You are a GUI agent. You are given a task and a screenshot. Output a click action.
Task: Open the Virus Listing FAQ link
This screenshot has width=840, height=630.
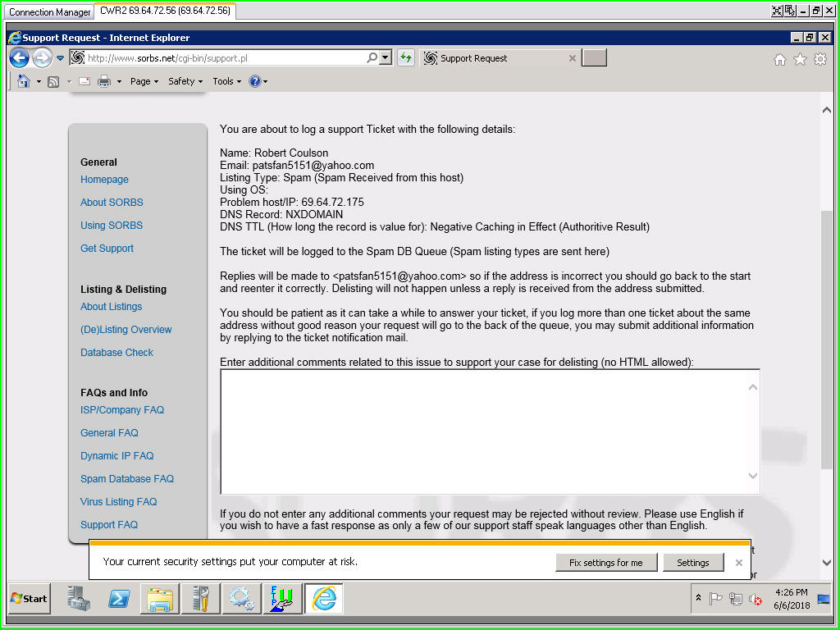click(118, 502)
